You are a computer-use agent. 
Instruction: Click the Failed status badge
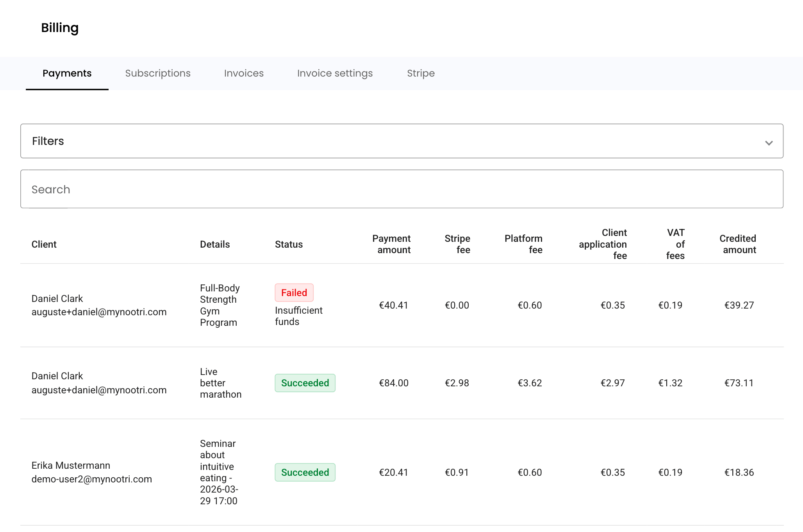[294, 293]
